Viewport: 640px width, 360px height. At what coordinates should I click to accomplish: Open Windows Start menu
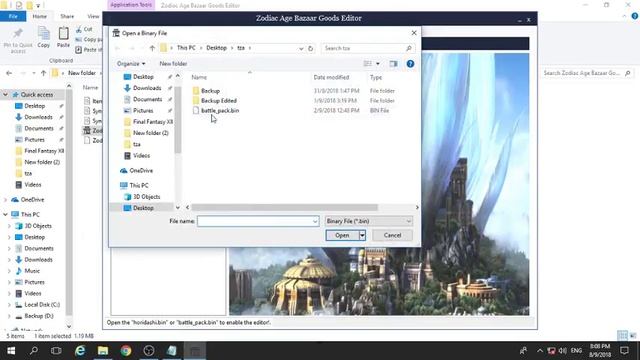pos(11,351)
